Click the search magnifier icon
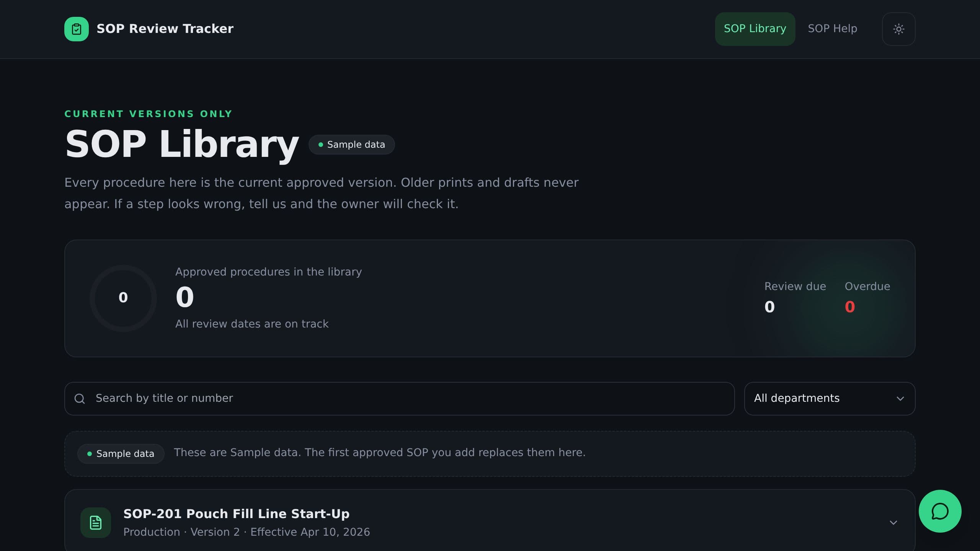This screenshot has height=551, width=980. [x=80, y=399]
